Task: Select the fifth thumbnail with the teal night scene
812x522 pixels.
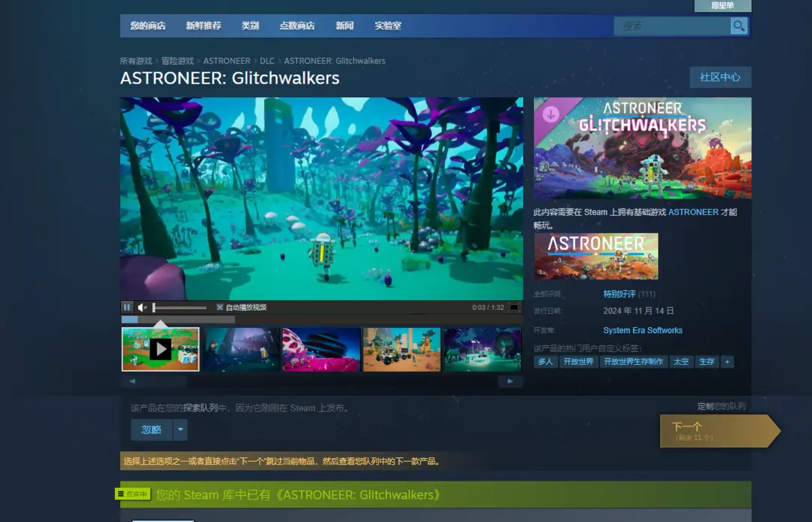Action: pyautogui.click(x=483, y=350)
